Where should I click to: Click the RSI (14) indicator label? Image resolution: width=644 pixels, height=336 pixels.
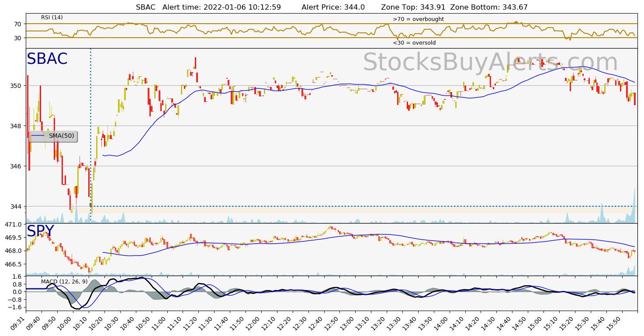tap(52, 17)
